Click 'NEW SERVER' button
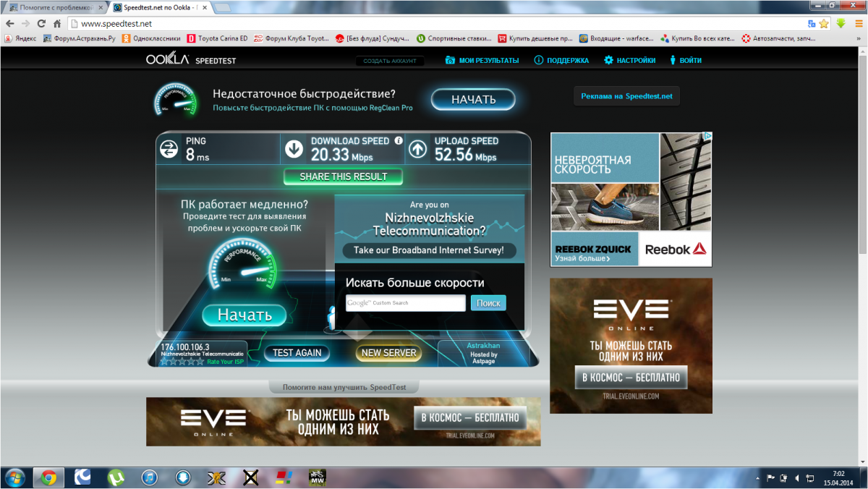The image size is (868, 489). (389, 353)
